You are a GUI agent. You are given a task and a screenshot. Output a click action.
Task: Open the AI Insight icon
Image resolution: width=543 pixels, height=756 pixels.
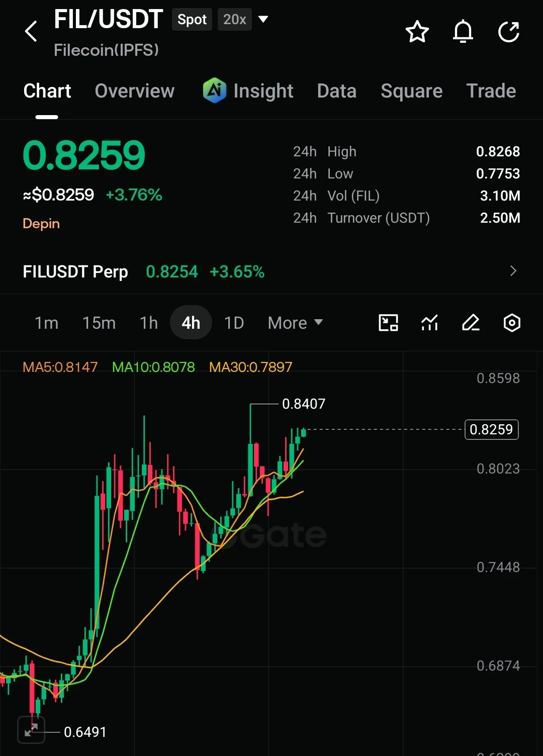pyautogui.click(x=214, y=90)
